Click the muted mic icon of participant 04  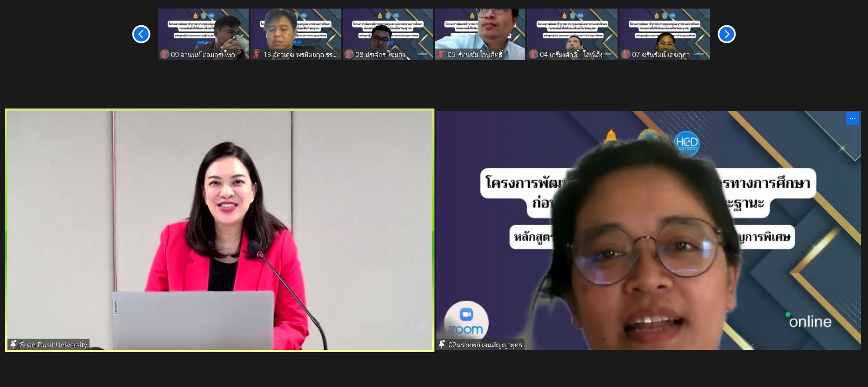click(533, 54)
